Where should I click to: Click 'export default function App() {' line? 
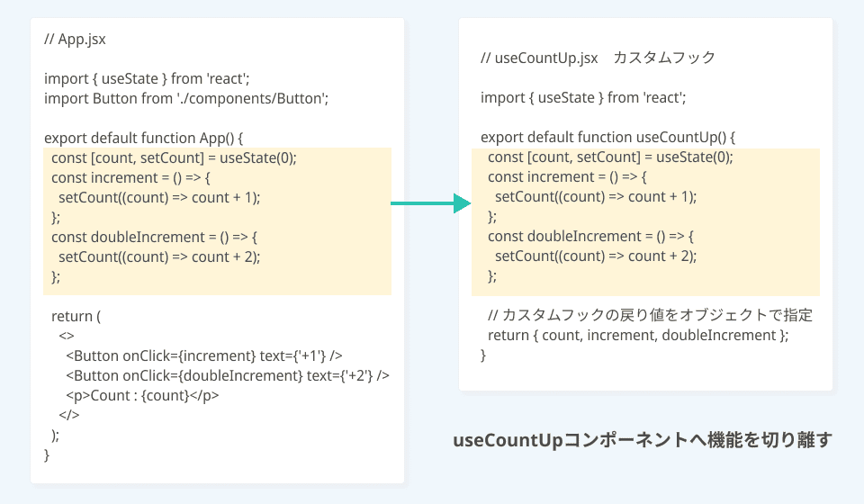click(x=143, y=139)
